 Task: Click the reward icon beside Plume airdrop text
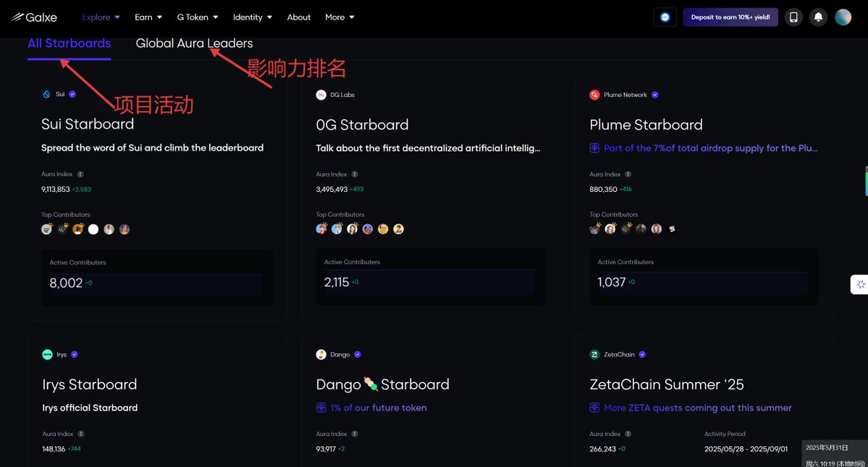[x=594, y=148]
